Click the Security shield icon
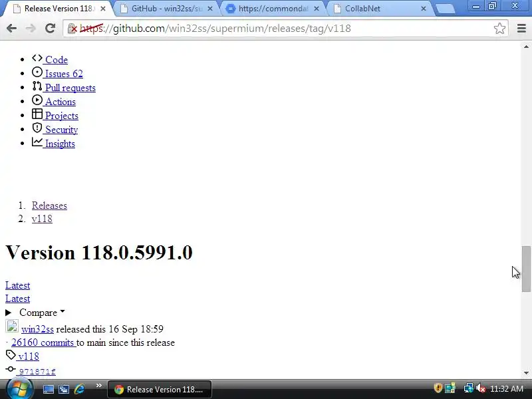 (x=37, y=128)
